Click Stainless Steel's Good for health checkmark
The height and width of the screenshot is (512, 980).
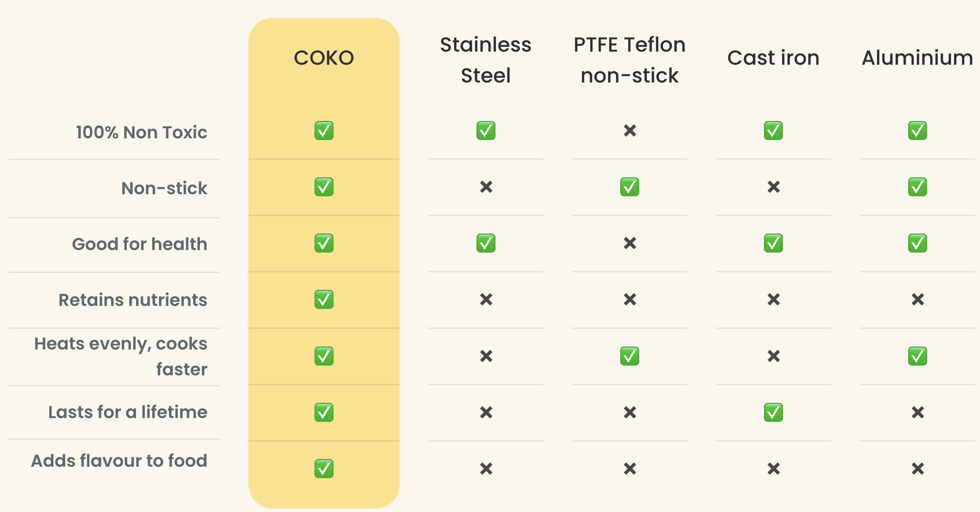tap(486, 243)
